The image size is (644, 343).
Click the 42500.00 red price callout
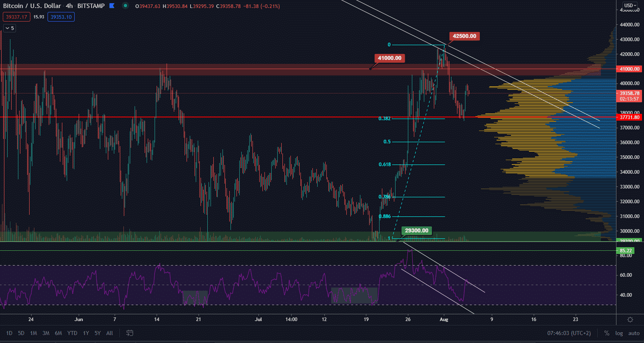click(x=464, y=36)
